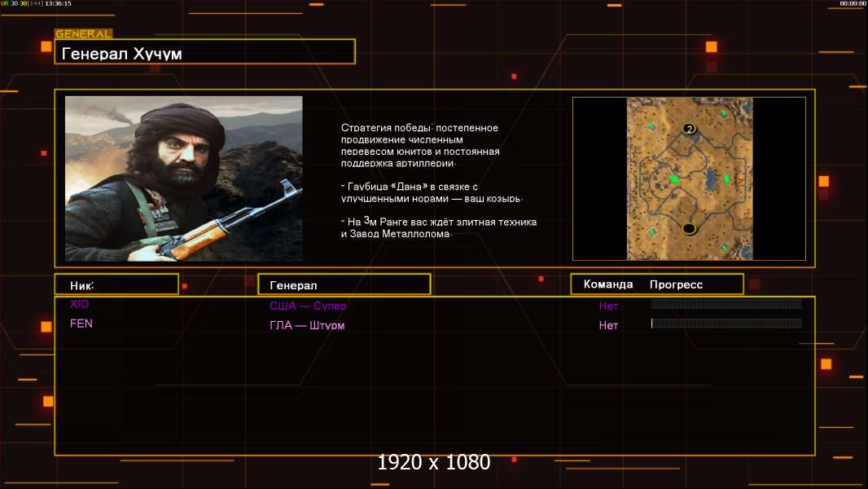Click the "Ник:" column header
This screenshot has height=489, width=868.
[x=116, y=284]
